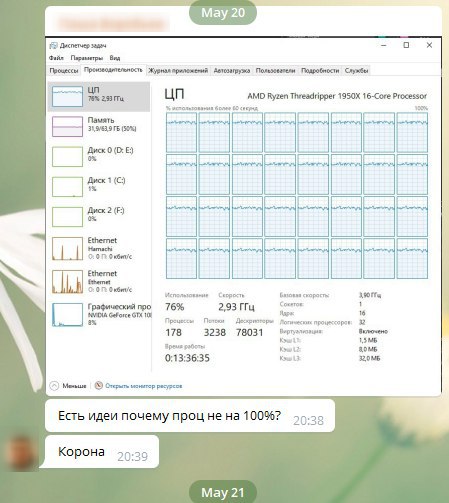Click the Открыть монитор ресурсов link
Screen dimensions: 449x503
coord(144,386)
